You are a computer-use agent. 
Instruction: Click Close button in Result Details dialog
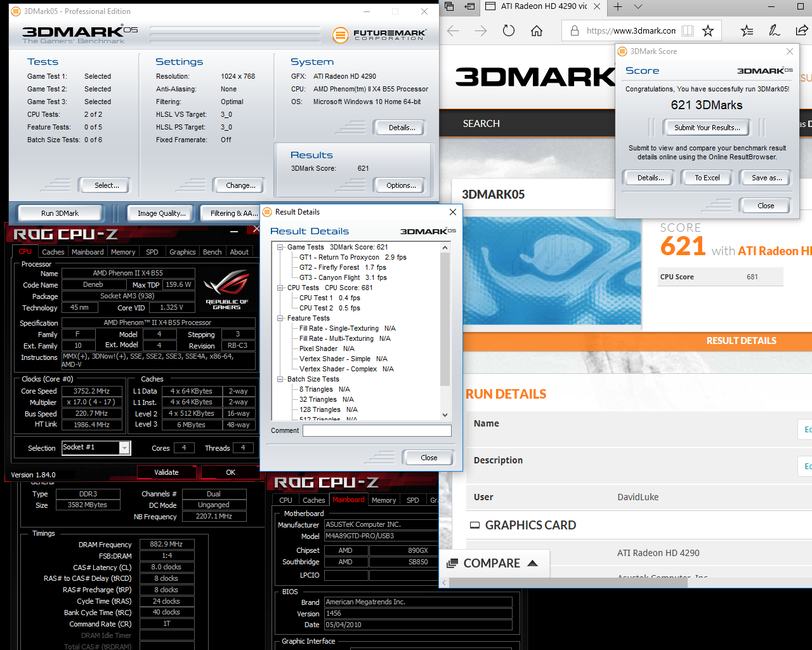(x=429, y=458)
